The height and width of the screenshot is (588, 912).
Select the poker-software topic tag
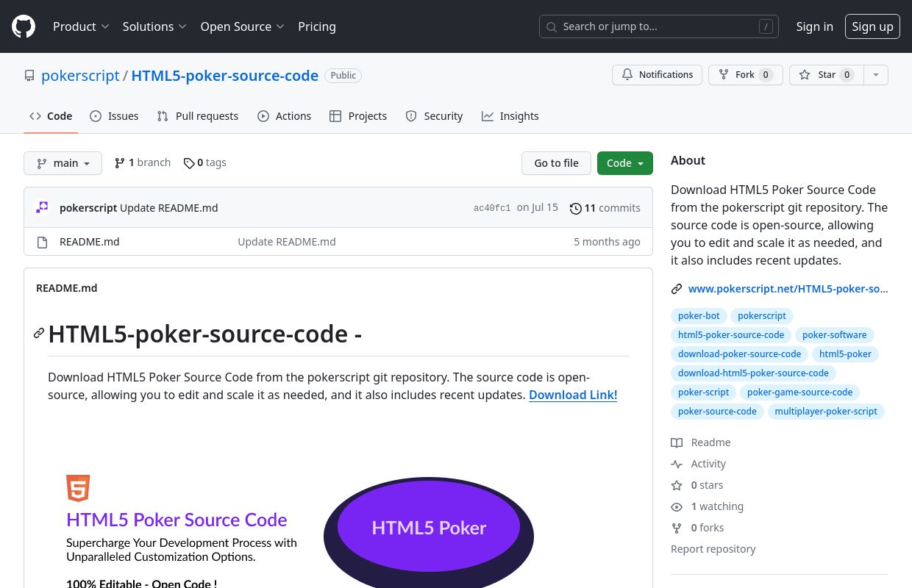coord(835,334)
